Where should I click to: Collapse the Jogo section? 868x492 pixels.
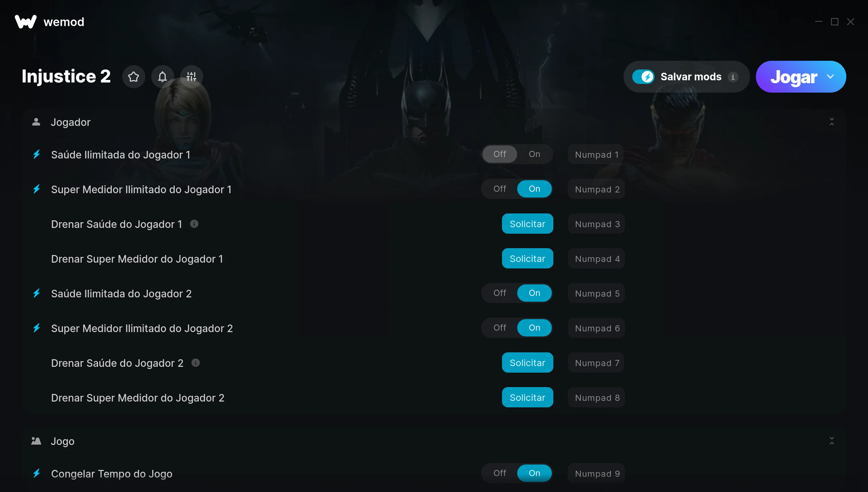[x=832, y=441]
